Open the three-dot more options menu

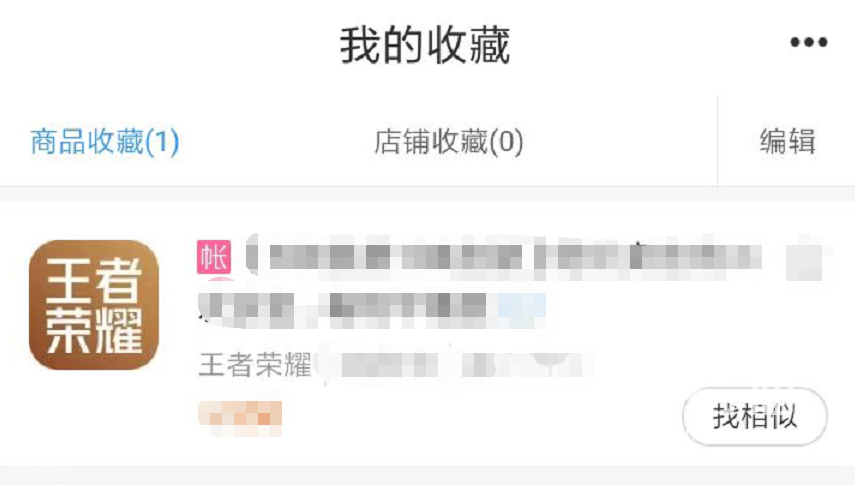click(x=809, y=42)
